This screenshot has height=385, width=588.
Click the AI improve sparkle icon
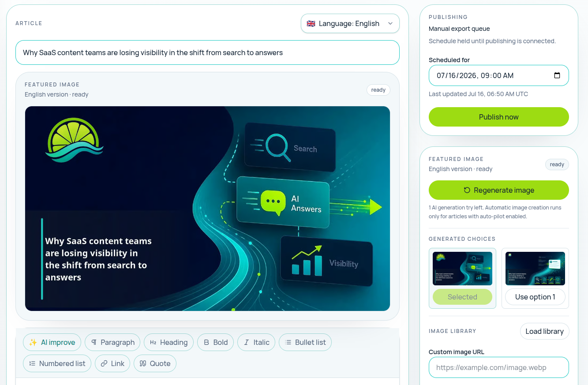click(x=33, y=342)
